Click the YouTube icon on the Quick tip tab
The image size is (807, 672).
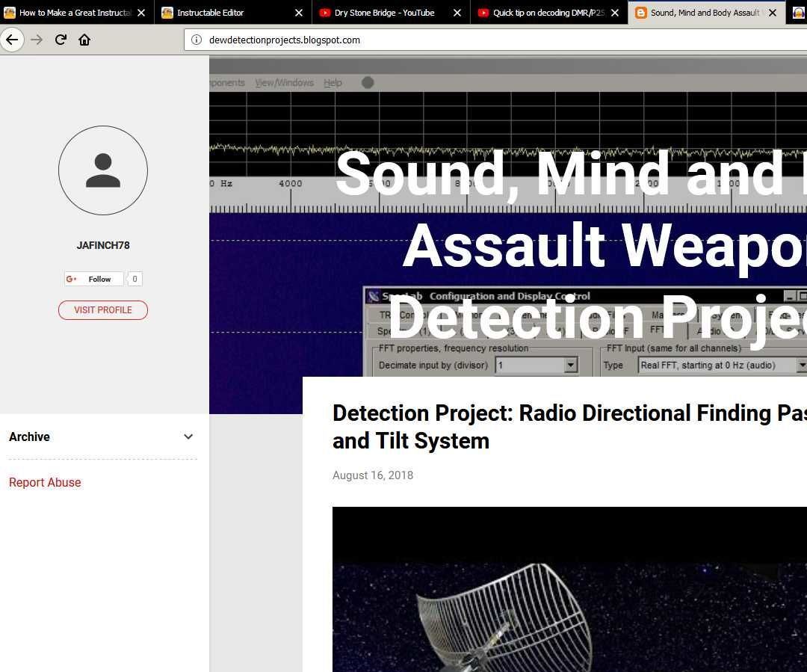pos(483,13)
